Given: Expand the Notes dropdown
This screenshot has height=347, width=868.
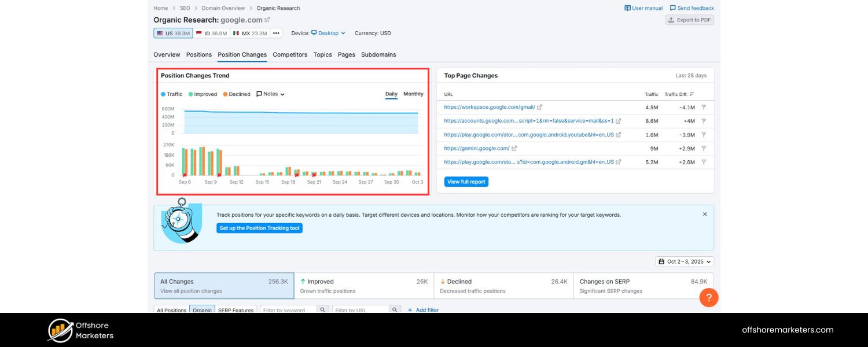Looking at the screenshot, I should (x=270, y=94).
